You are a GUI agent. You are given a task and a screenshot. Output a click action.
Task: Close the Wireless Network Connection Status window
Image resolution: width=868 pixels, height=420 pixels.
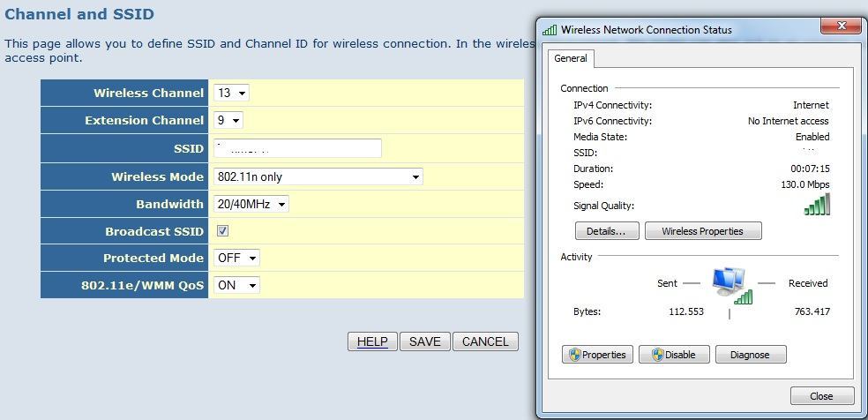(x=841, y=26)
